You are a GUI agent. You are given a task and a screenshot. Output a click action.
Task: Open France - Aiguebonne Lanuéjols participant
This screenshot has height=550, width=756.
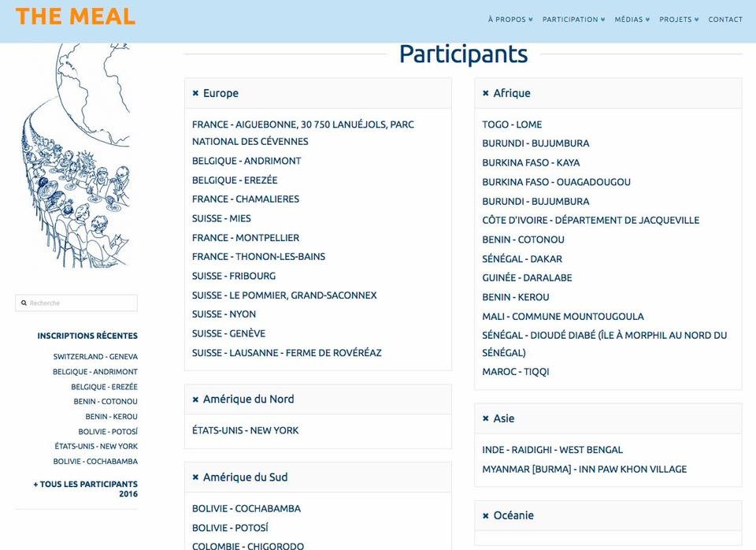[302, 133]
